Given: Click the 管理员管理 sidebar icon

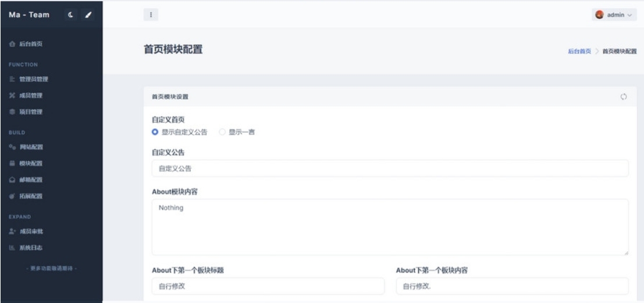Looking at the screenshot, I should point(12,79).
